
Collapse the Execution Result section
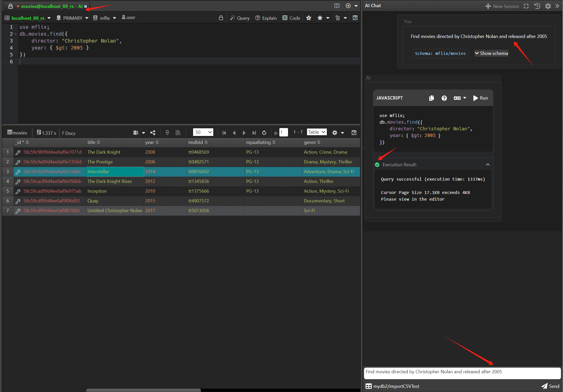(x=488, y=164)
